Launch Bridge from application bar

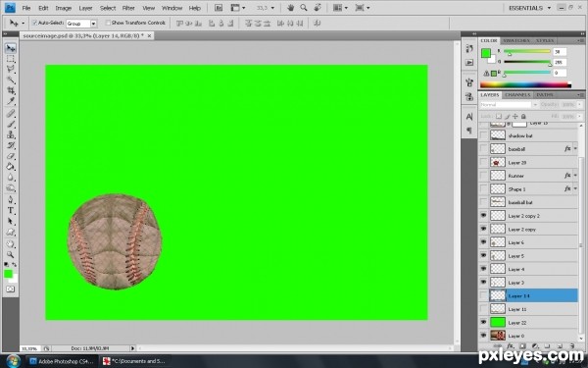[x=219, y=8]
